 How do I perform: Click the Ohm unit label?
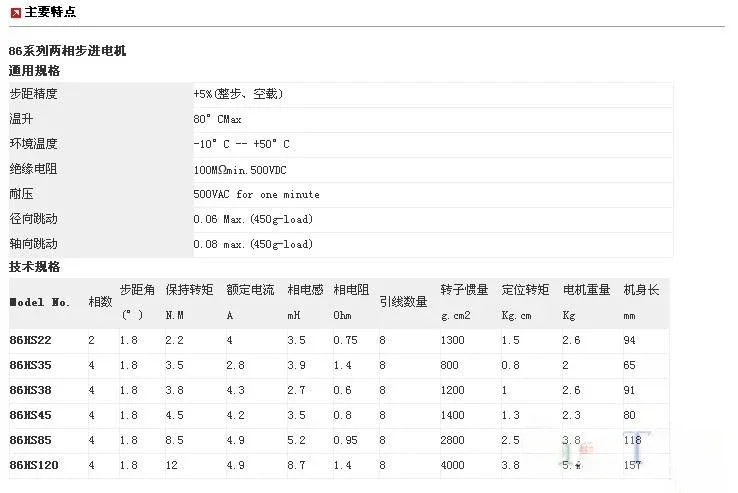(343, 315)
